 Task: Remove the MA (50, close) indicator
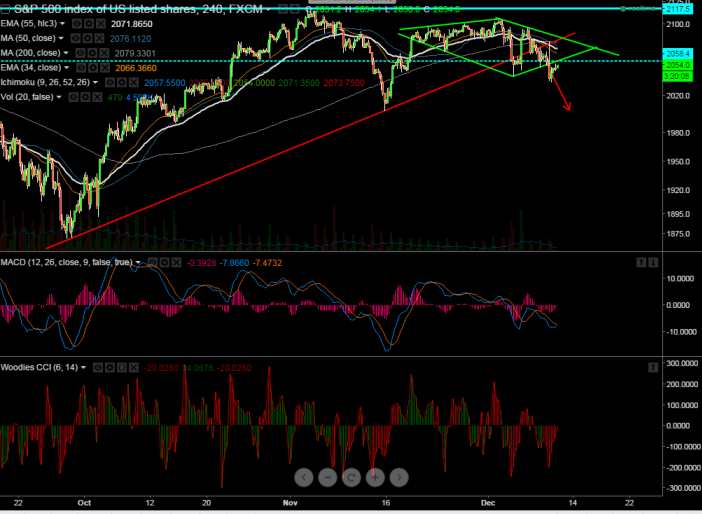click(x=100, y=39)
